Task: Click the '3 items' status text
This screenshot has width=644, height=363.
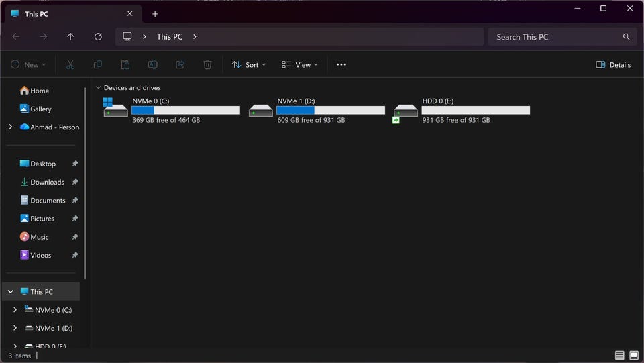Action: point(19,356)
